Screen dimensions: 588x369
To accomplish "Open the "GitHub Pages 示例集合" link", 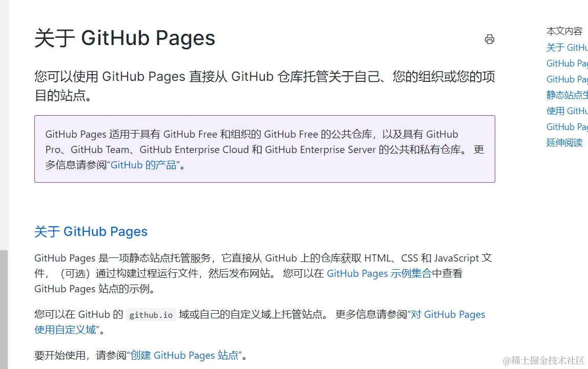I will point(379,273).
